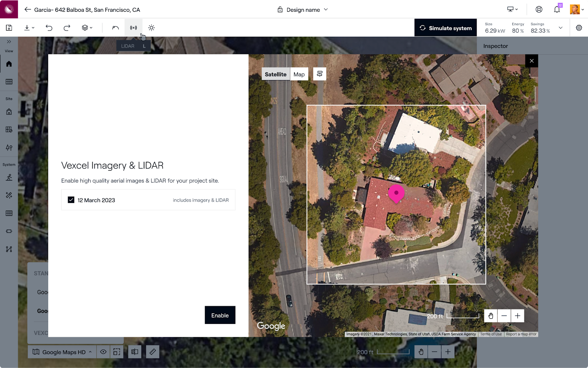Image resolution: width=588 pixels, height=368 pixels.
Task: Click the 80% energy value
Action: (518, 31)
